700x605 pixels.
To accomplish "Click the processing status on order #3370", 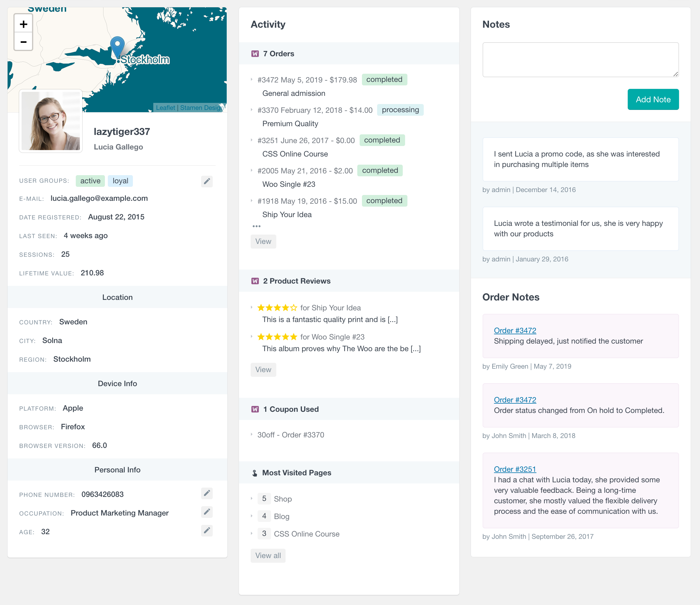I will (400, 110).
